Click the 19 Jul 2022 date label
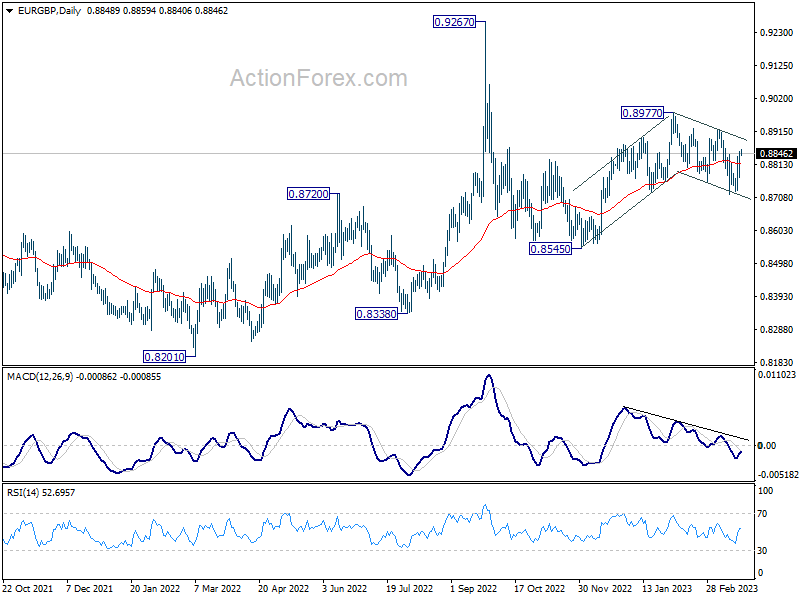Screen dimensions: 800x600 pyautogui.click(x=409, y=588)
